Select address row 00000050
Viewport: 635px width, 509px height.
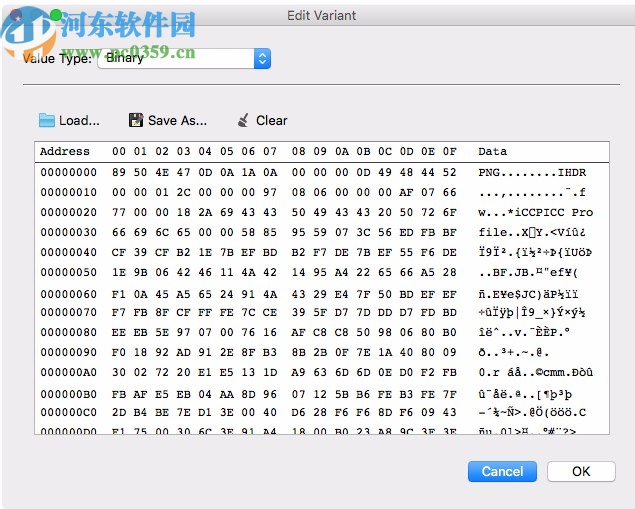pyautogui.click(x=322, y=272)
